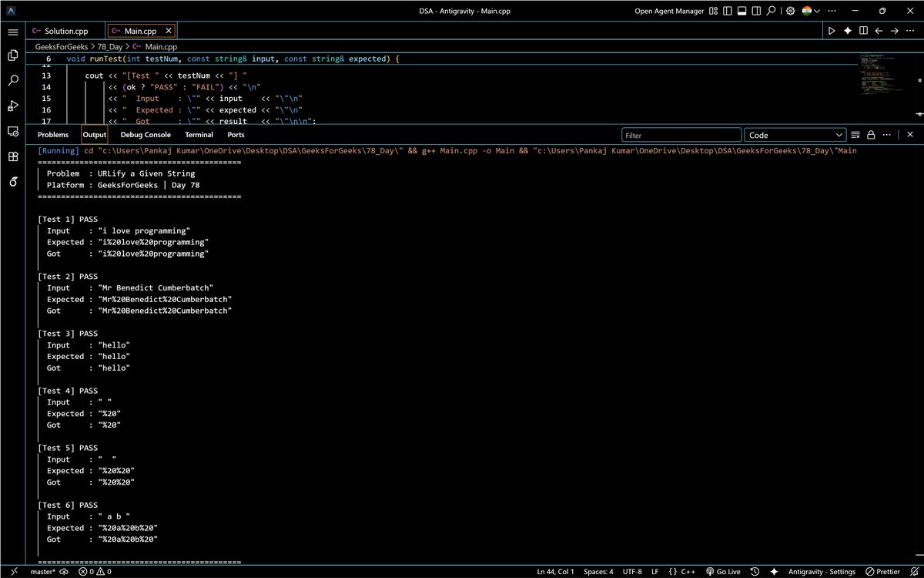Open Remote Explorer in activity bar
The image size is (924, 578).
click(13, 131)
